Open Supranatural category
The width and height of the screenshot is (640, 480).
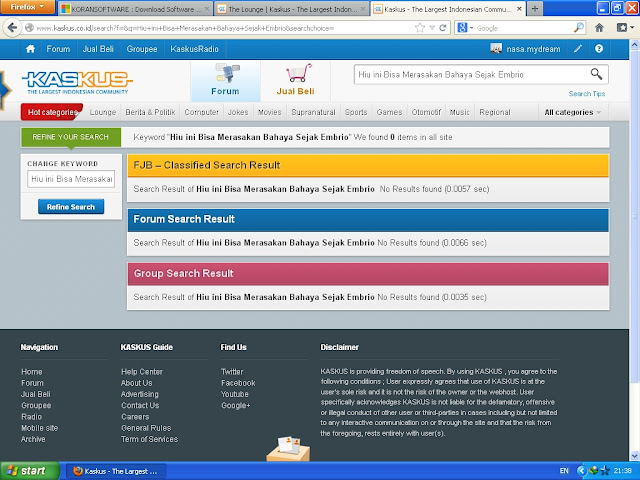tap(313, 112)
